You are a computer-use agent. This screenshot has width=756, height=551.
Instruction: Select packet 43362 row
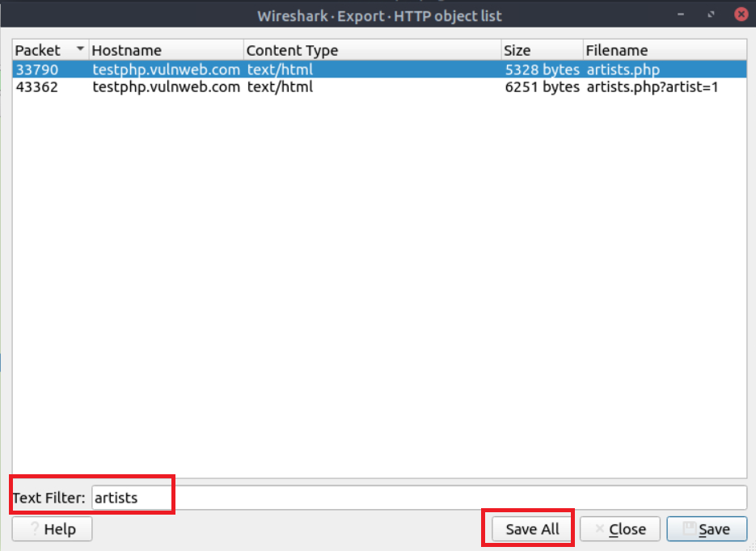(37, 86)
